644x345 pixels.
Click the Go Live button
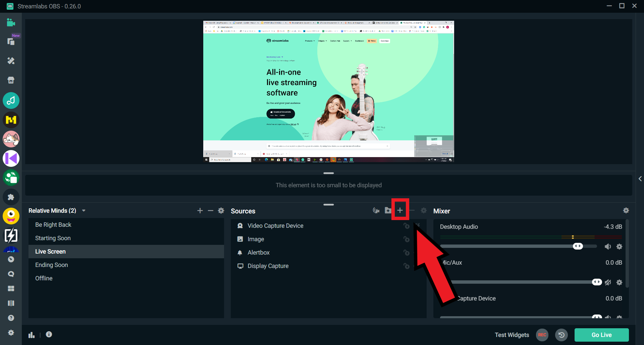[602, 335]
